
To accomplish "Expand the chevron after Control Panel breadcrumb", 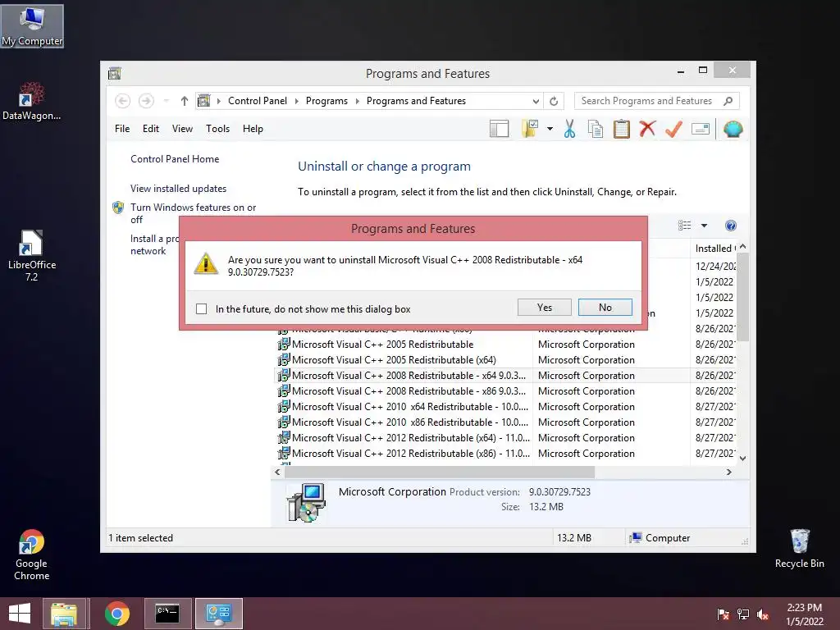I will pos(297,101).
